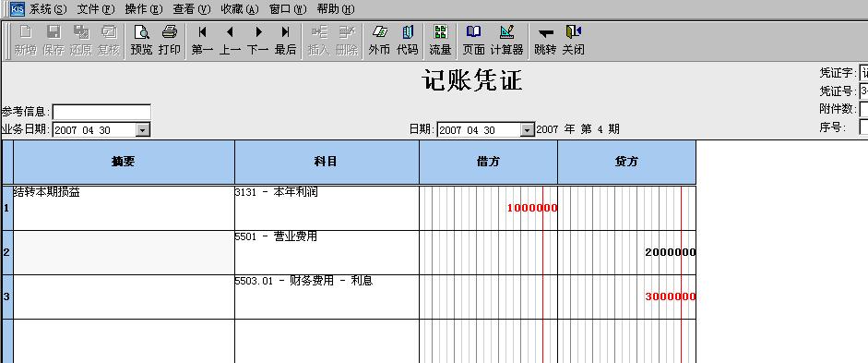Click the 预览 preview toolbar icon
Screen dimensions: 868x363
[141, 40]
